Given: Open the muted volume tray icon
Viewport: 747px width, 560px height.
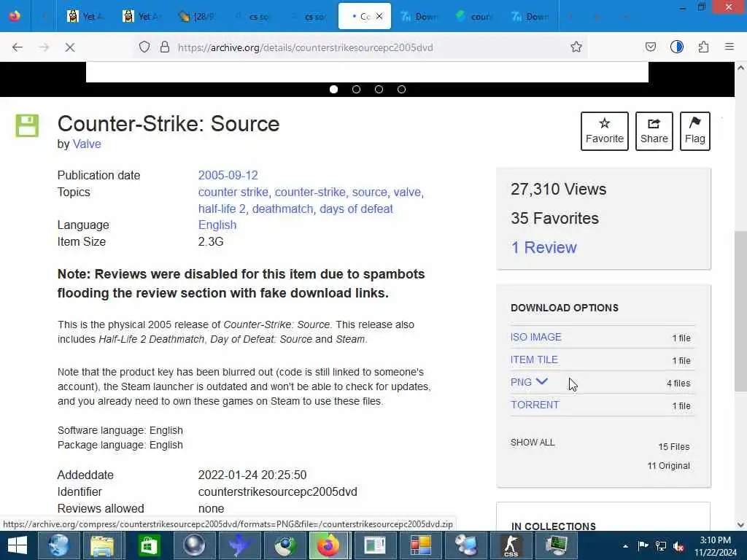Looking at the screenshot, I should coord(679,546).
